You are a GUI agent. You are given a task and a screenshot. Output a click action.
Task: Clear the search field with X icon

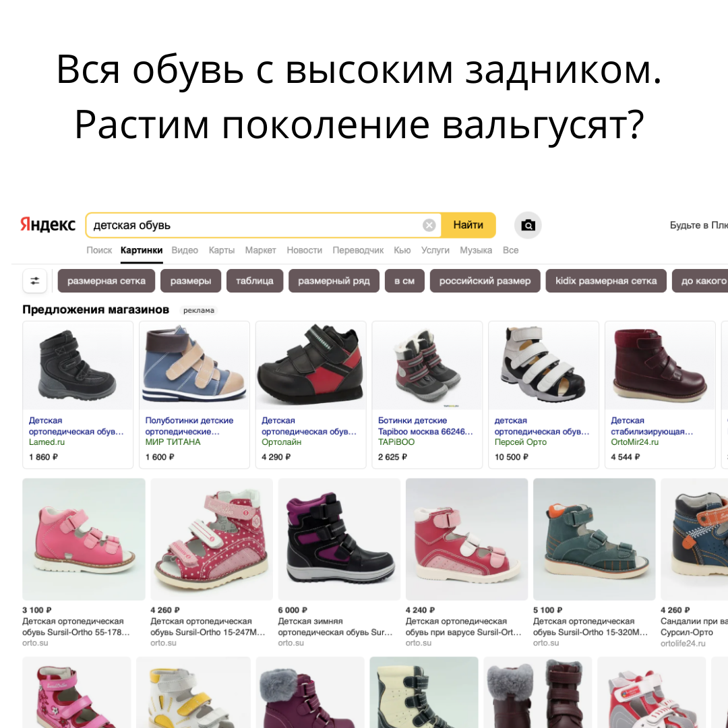(x=429, y=225)
